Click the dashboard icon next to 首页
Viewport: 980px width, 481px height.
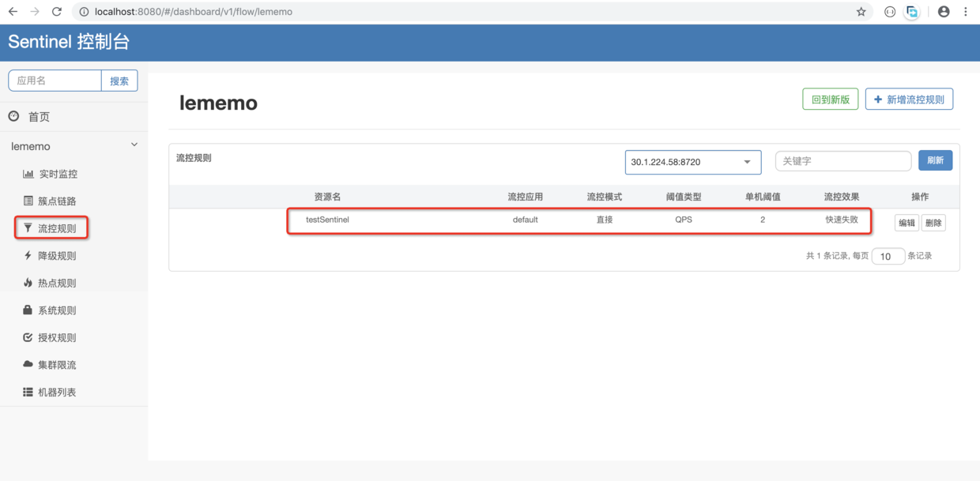point(13,116)
